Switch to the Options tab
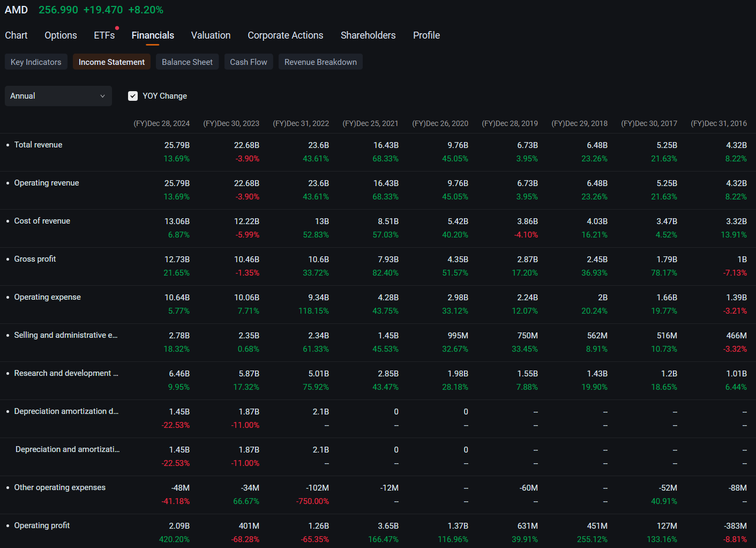Screen dimensions: 756x548 (x=61, y=35)
